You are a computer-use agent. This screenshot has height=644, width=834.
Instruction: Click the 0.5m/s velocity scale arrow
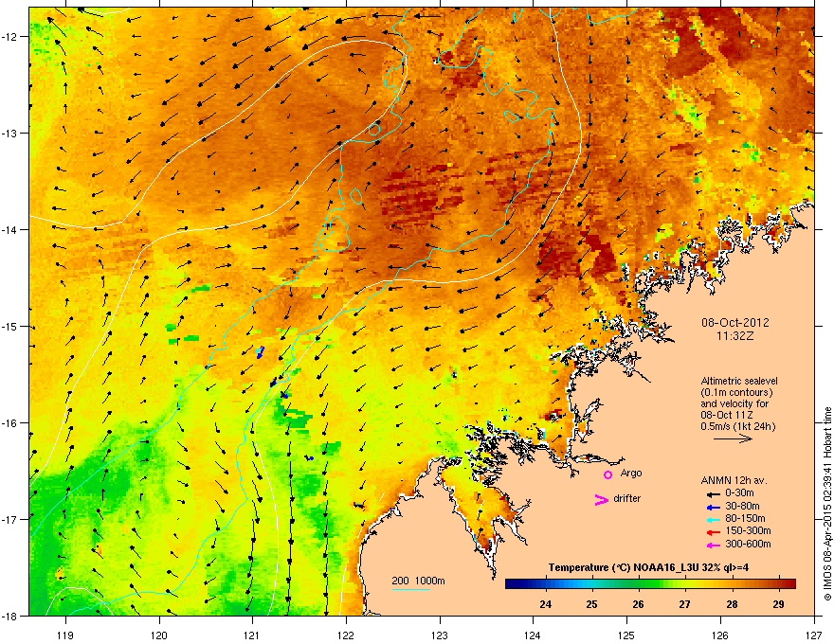pyautogui.click(x=733, y=438)
